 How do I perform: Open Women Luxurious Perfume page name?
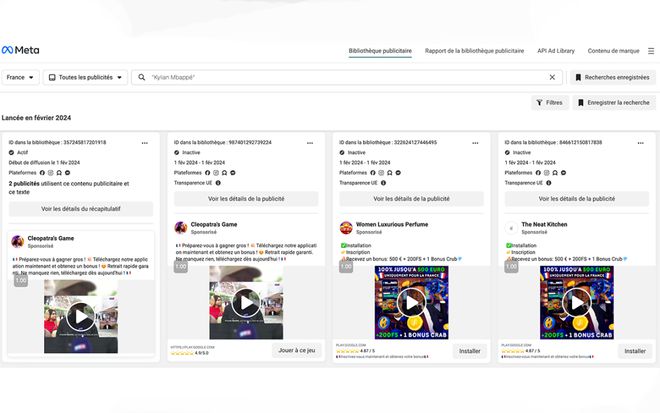(x=392, y=224)
